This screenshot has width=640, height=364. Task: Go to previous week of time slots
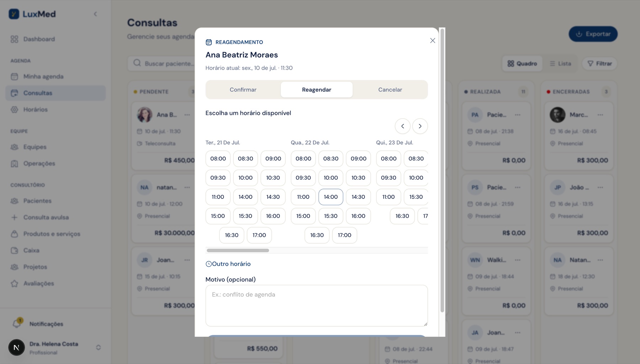[402, 126]
